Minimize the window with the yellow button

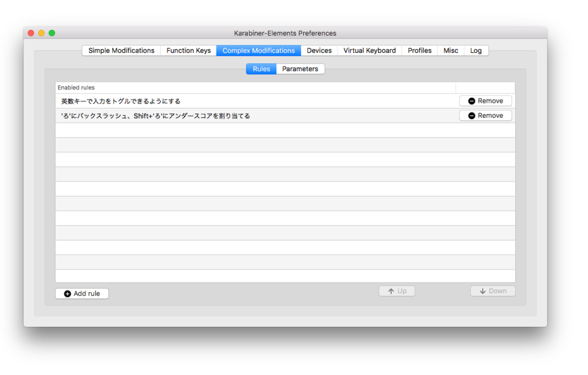41,33
